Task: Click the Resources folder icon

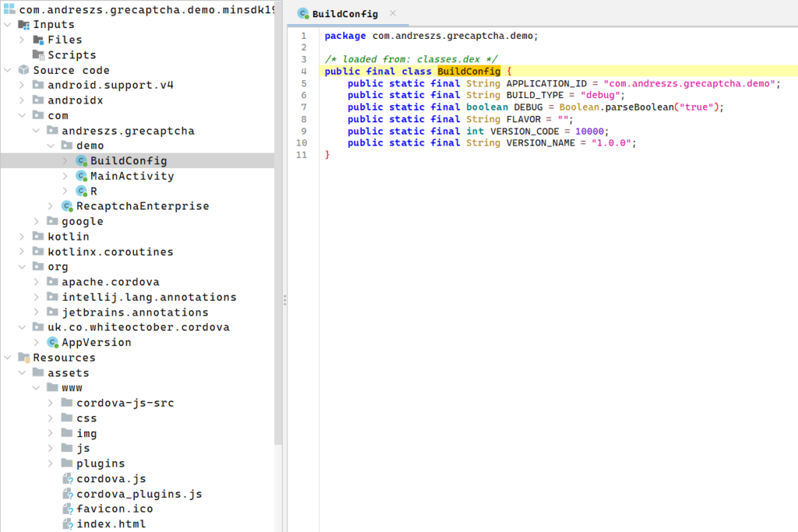Action: pyautogui.click(x=24, y=358)
